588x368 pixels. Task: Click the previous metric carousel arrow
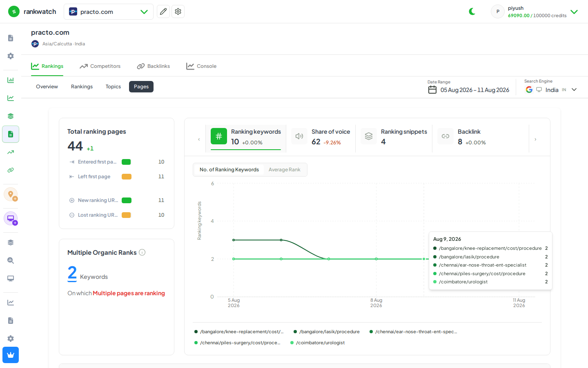pyautogui.click(x=199, y=139)
